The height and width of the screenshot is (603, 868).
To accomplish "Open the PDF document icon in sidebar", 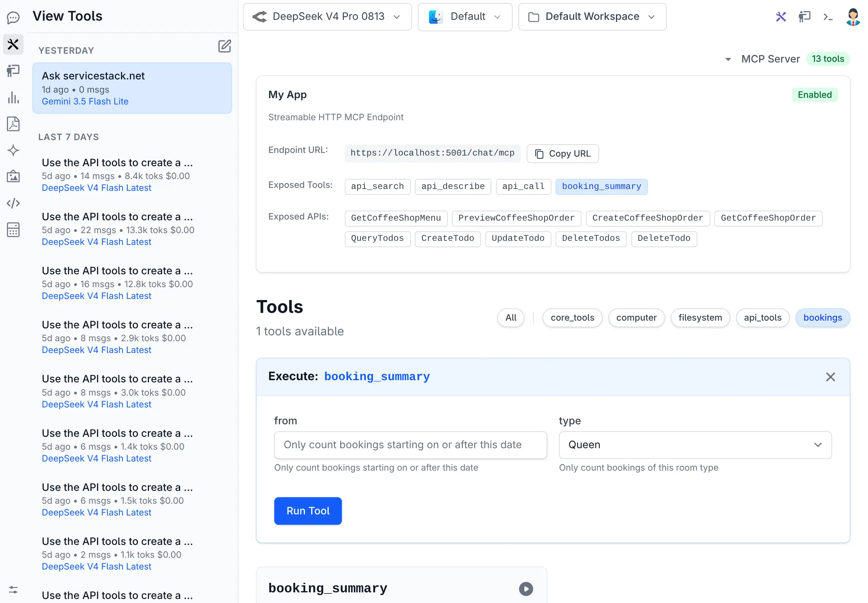I will [13, 124].
